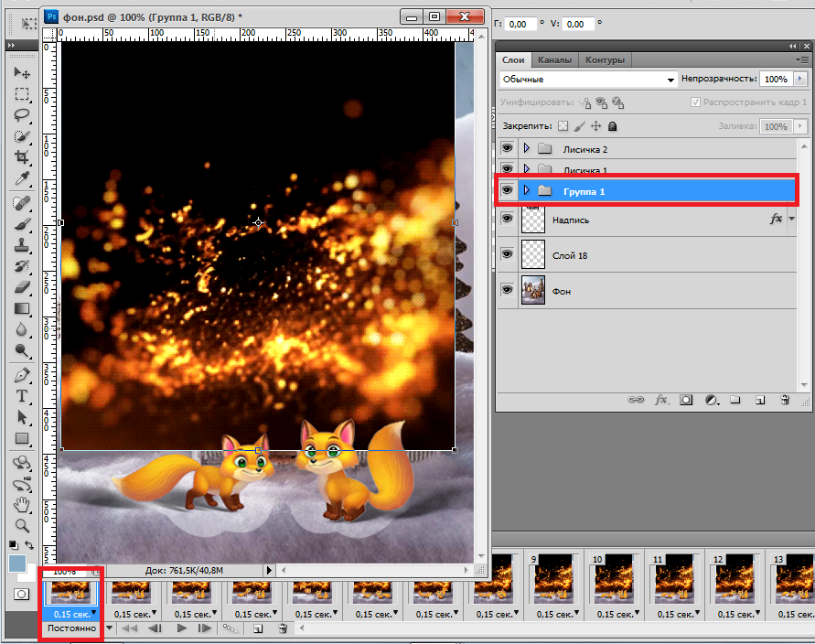Viewport: 815px width, 644px height.
Task: Switch to the Слои tab
Action: point(513,59)
